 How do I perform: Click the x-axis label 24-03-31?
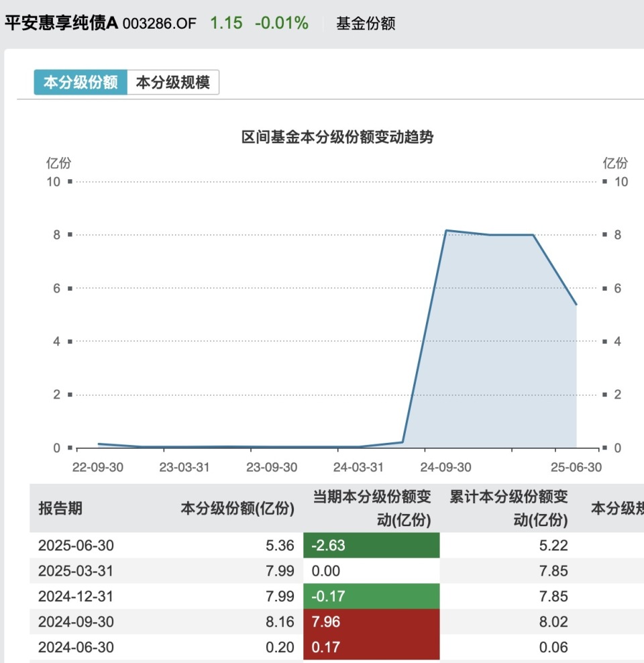(x=358, y=467)
